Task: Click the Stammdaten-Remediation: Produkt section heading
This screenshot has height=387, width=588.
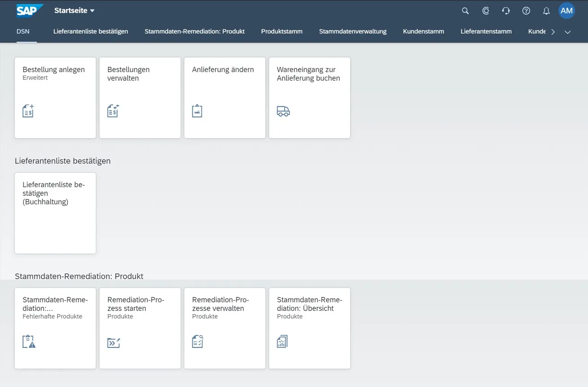Action: pos(79,276)
